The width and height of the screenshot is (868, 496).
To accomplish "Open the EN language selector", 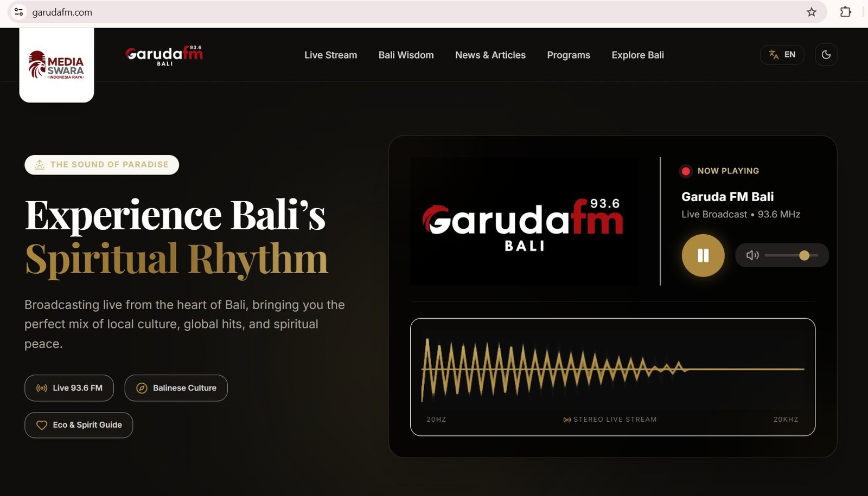I will click(782, 55).
